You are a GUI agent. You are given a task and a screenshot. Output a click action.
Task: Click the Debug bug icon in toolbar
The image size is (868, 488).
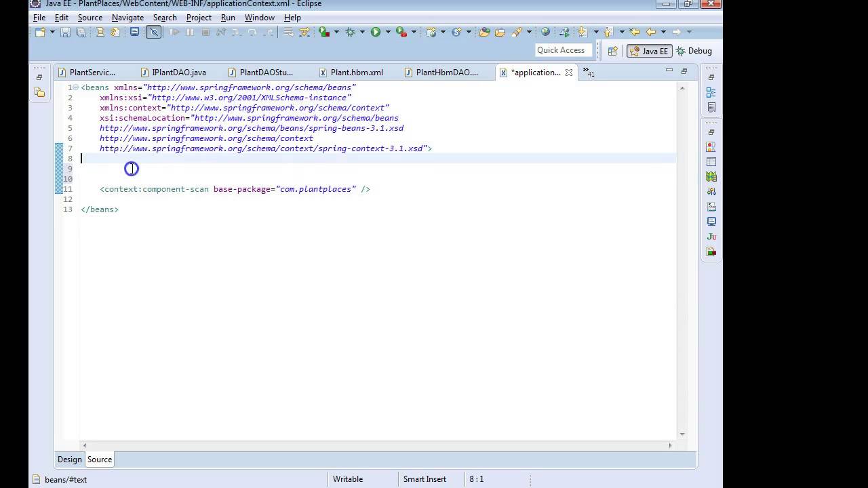350,32
